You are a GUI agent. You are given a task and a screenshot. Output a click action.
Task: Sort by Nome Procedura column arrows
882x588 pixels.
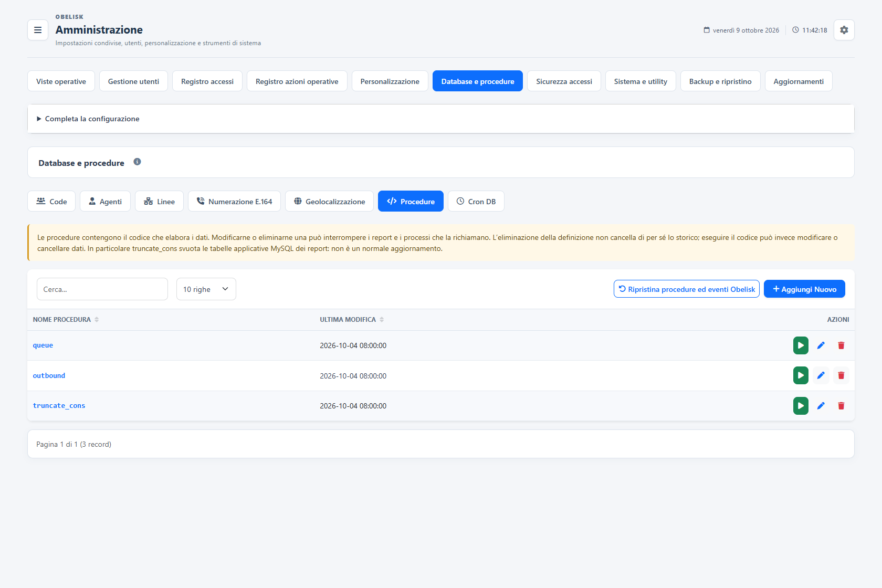[97, 320]
